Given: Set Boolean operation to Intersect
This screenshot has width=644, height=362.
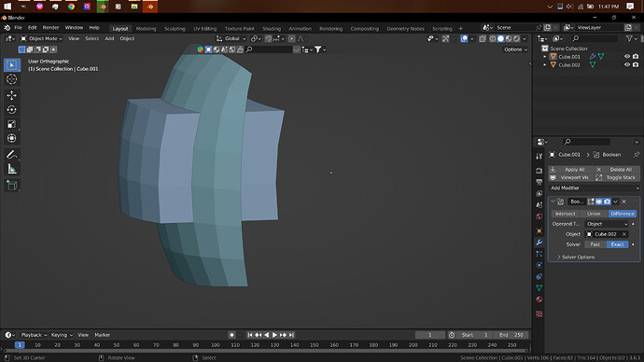Looking at the screenshot, I should [566, 214].
